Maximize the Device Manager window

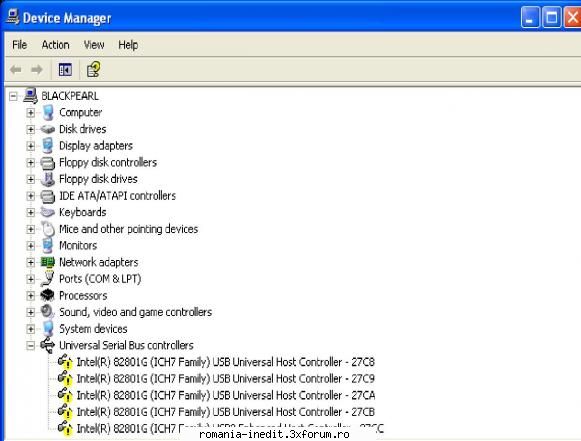coord(552,17)
